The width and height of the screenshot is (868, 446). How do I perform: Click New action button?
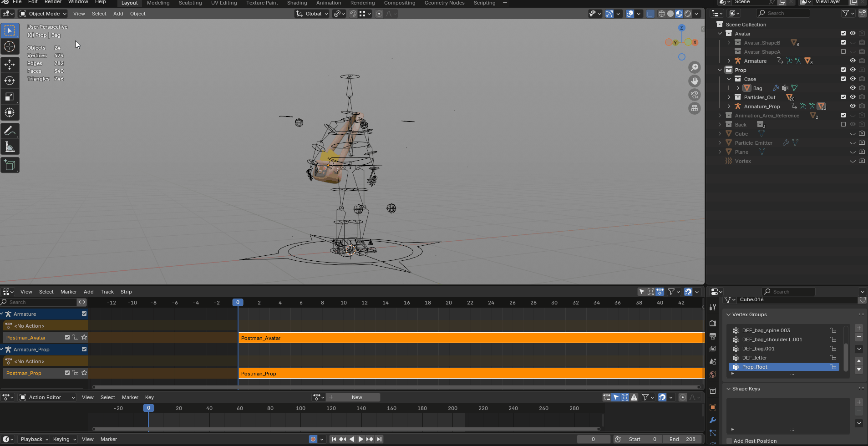[x=357, y=397]
